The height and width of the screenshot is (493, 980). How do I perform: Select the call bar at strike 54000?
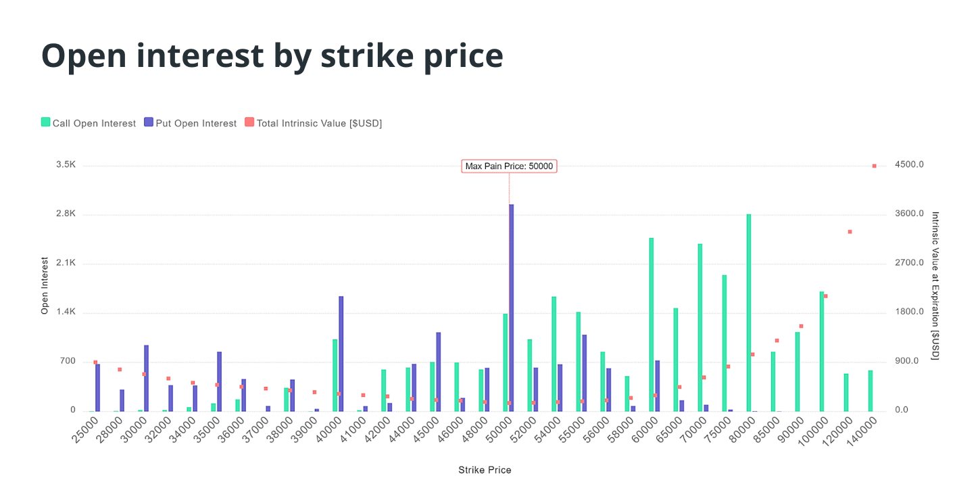554,354
